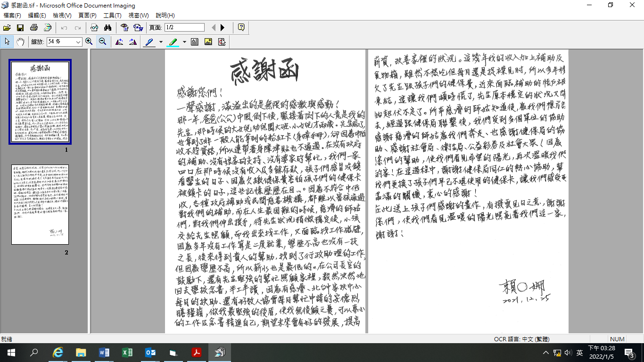
Task: Click the Help question mark button
Action: pos(241,28)
